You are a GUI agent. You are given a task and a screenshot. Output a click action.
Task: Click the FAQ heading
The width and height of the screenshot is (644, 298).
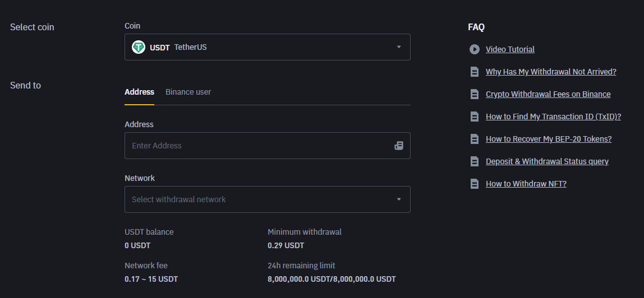(x=476, y=27)
